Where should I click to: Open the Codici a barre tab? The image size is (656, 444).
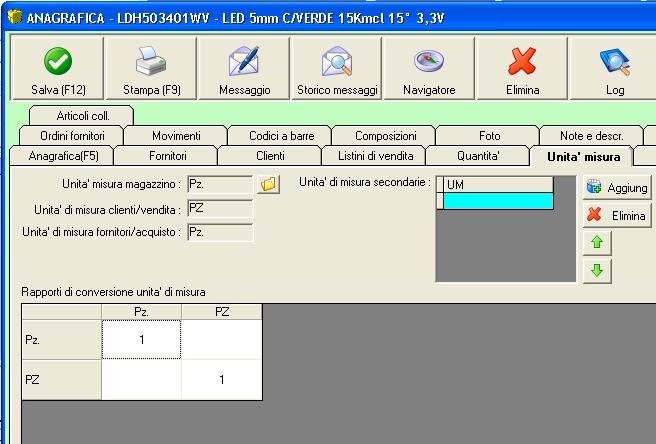point(281,136)
